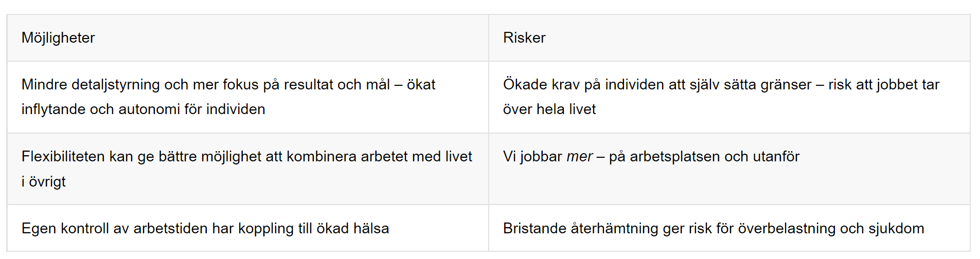Select the Flexibiliteten kan ge bättre cell
The width and height of the screenshot is (980, 259).
point(247,169)
